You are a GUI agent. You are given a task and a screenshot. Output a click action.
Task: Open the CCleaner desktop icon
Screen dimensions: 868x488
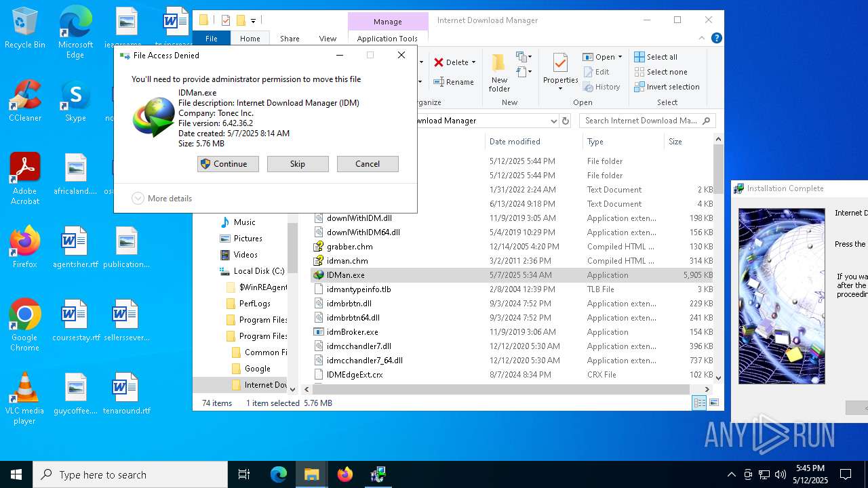click(x=24, y=101)
